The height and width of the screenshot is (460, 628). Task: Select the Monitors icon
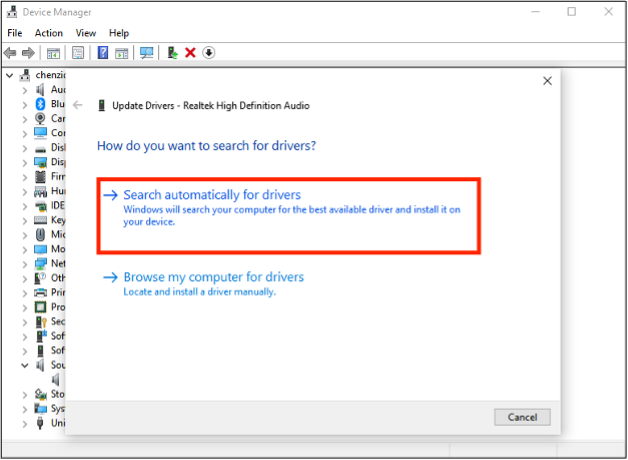[40, 249]
